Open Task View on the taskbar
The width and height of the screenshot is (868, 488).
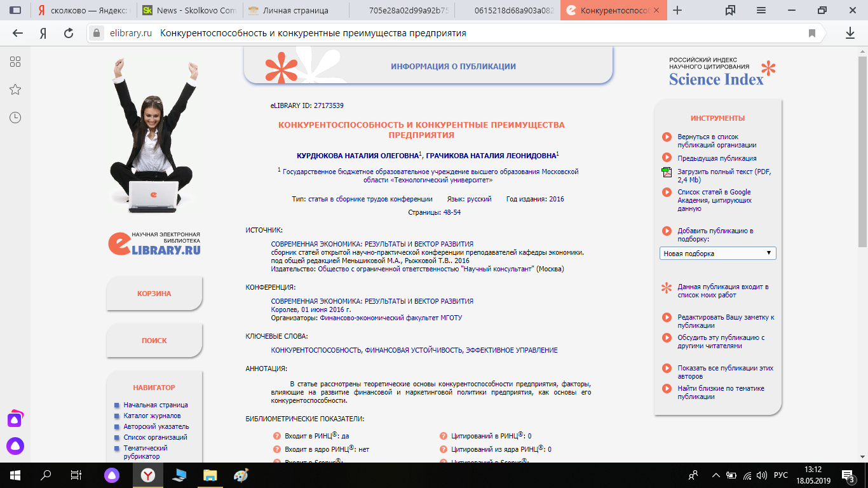(76, 475)
